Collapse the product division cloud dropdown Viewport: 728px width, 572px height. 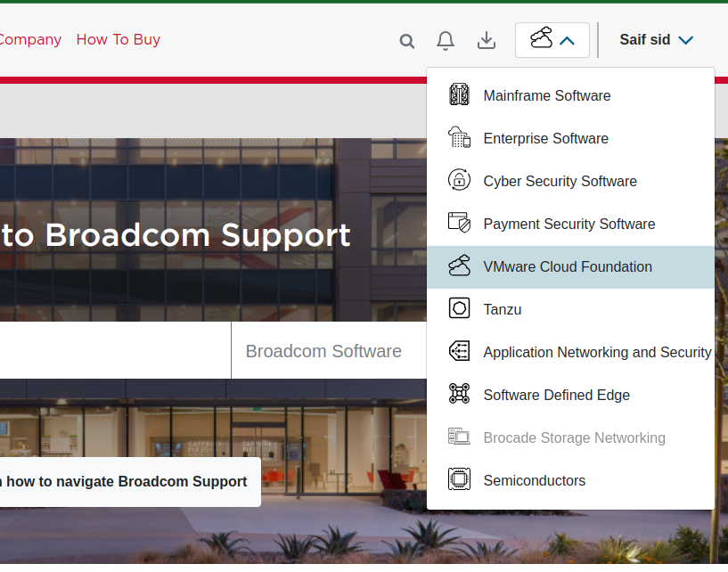[x=552, y=40]
